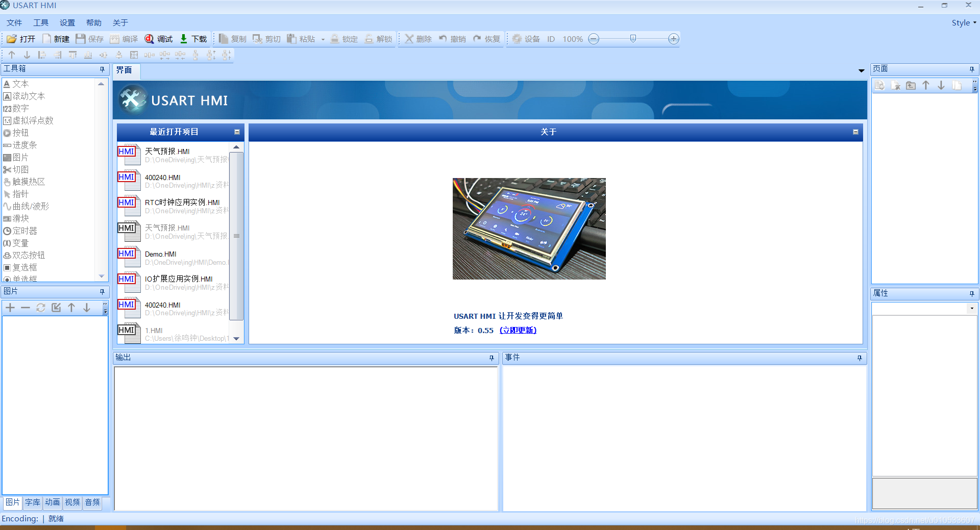Click the replace picture refresh icon
The height and width of the screenshot is (530, 980).
point(41,308)
